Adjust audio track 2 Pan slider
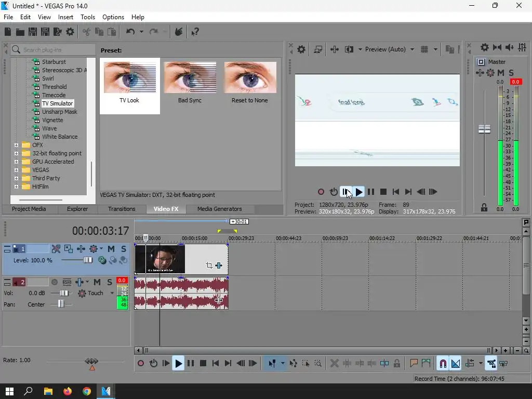This screenshot has height=399, width=532. tap(61, 304)
